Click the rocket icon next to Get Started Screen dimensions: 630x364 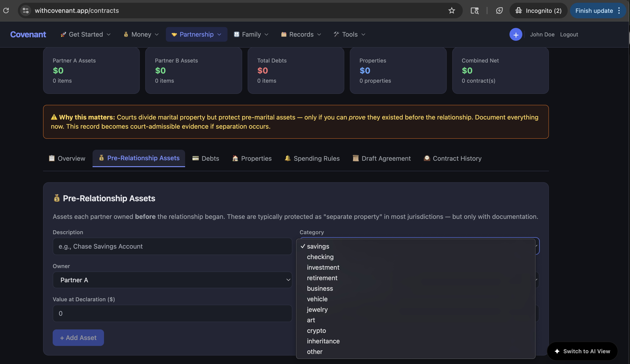[63, 35]
